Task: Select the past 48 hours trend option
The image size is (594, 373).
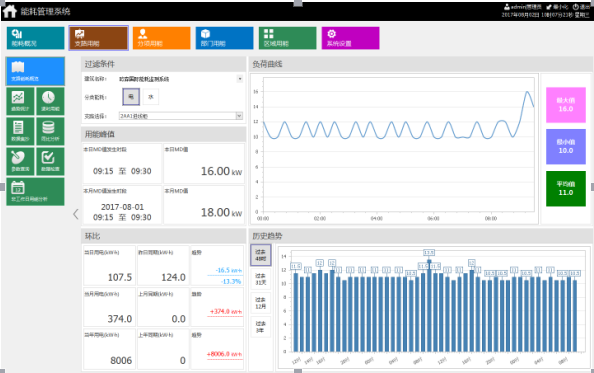Action: coord(261,255)
